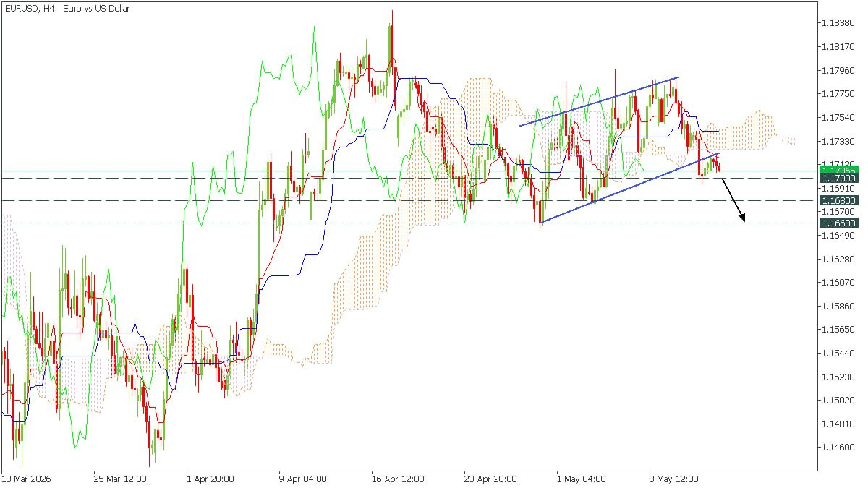This screenshot has width=868, height=488.
Task: Click the 1.15020 price axis label
Action: click(839, 400)
